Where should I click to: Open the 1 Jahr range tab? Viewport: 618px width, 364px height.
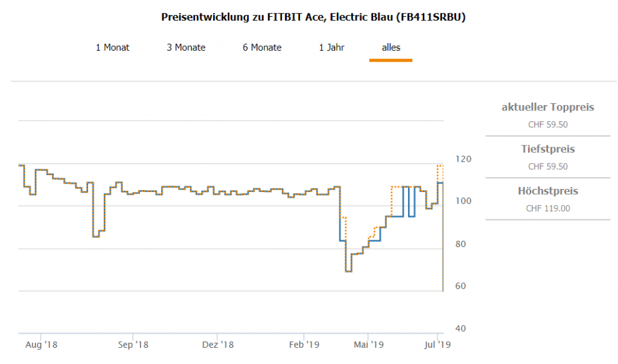pyautogui.click(x=332, y=48)
